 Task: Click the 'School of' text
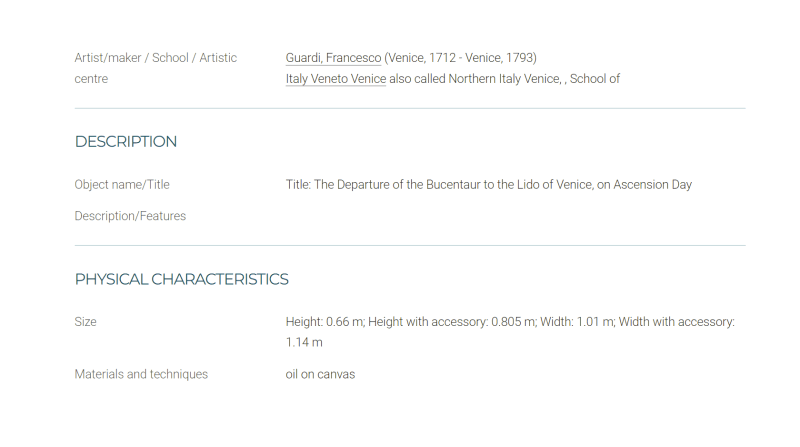click(595, 79)
